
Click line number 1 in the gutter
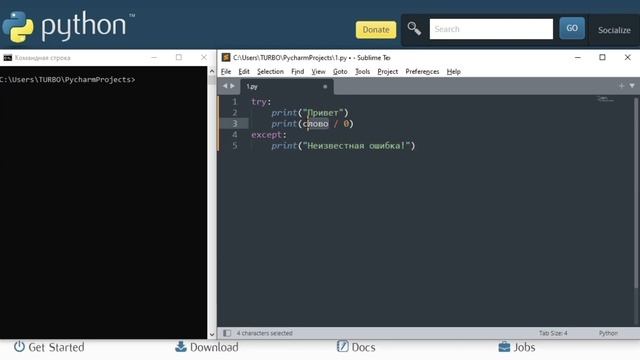coord(235,101)
